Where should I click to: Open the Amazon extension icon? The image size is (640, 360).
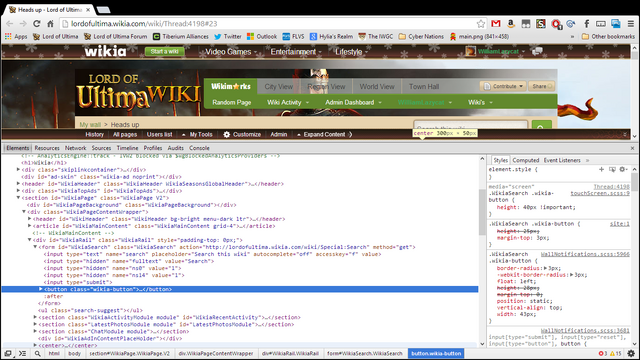click(511, 24)
